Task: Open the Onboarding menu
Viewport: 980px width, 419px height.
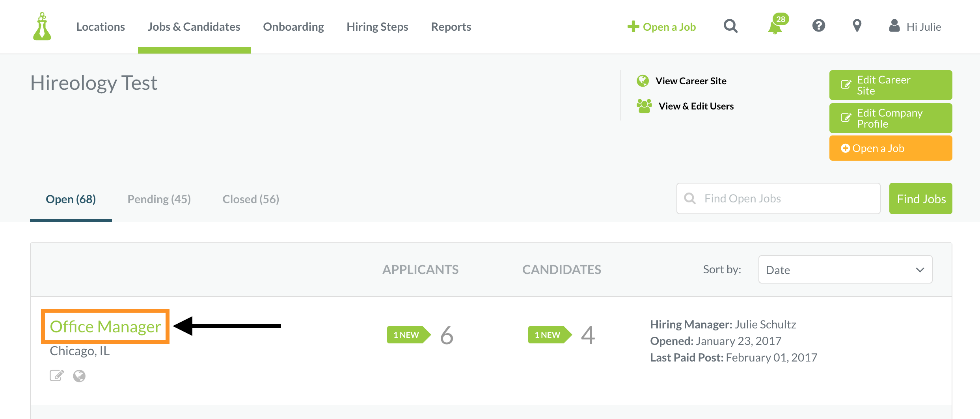Action: (x=294, y=27)
